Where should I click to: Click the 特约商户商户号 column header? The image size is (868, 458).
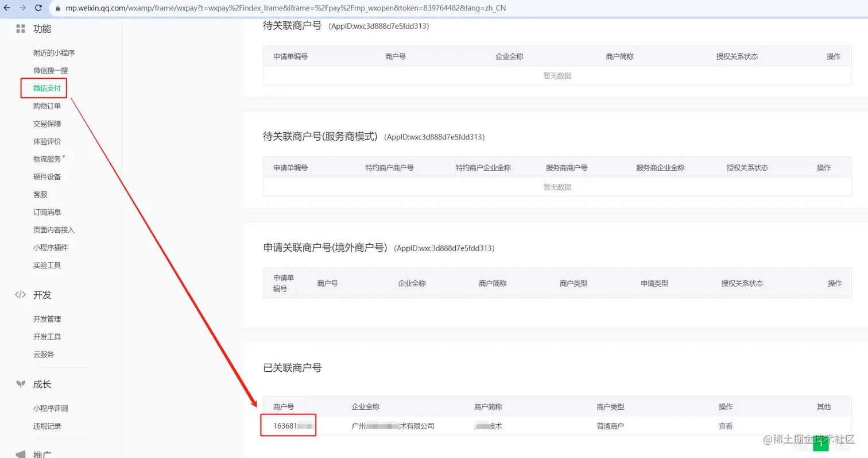(389, 168)
